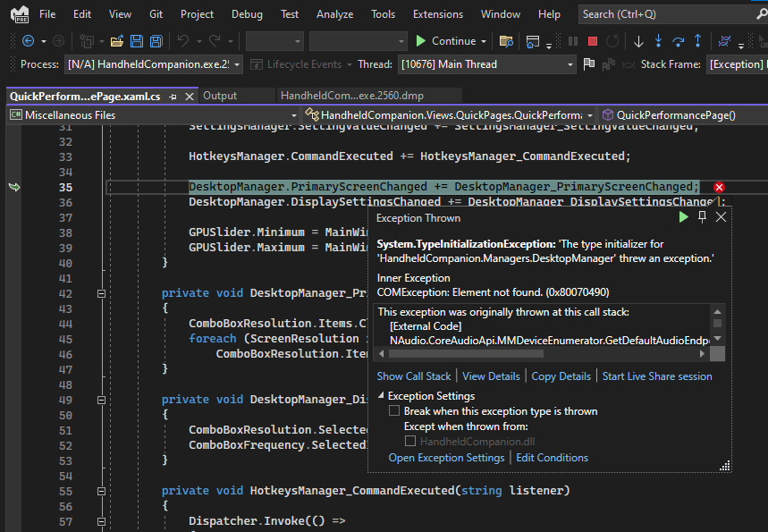Check Break when this exception type is thrown
Screen dimensions: 768x532
coord(394,411)
